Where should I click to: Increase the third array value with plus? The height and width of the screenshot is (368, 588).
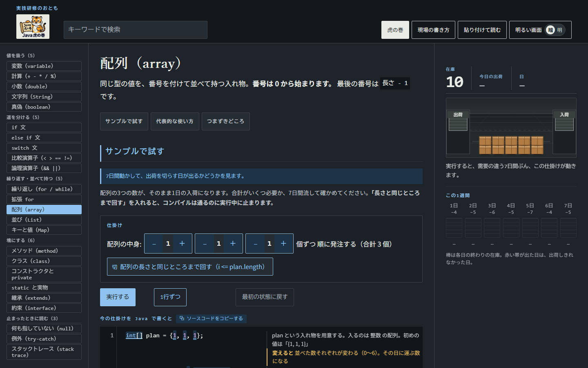[283, 244]
